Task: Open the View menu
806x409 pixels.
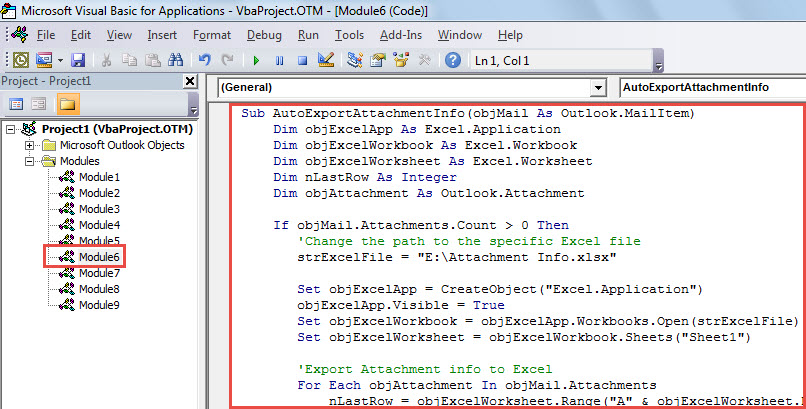Action: click(119, 35)
